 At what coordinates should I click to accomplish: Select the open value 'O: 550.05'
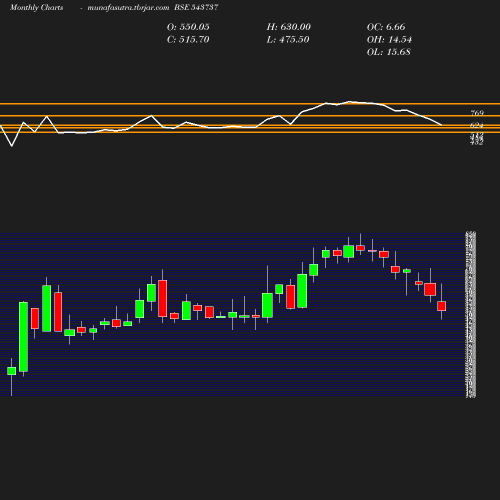pos(188,27)
